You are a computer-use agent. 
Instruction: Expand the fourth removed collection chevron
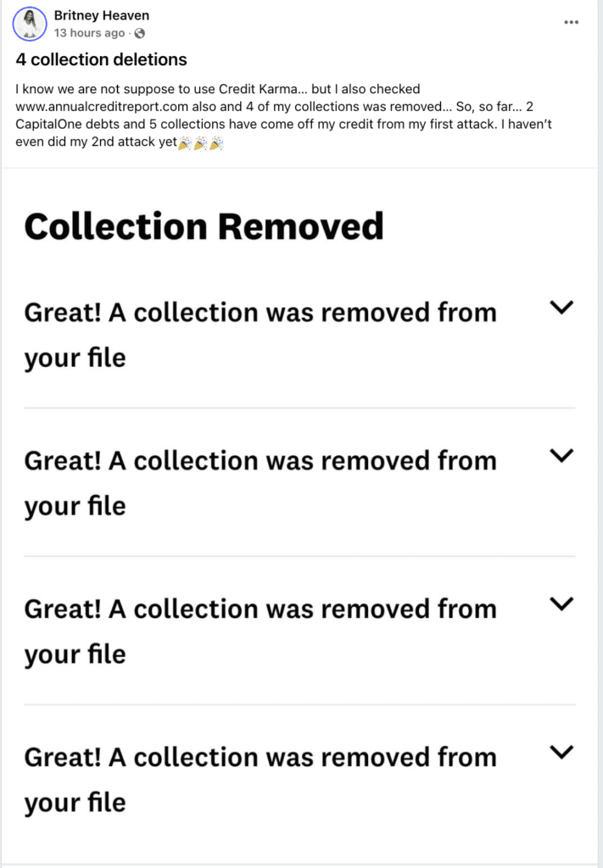(561, 751)
